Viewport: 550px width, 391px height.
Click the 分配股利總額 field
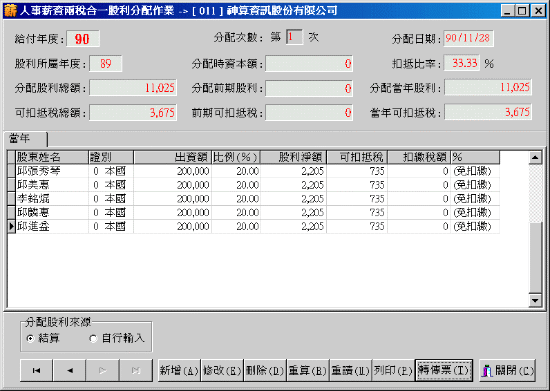tap(133, 88)
